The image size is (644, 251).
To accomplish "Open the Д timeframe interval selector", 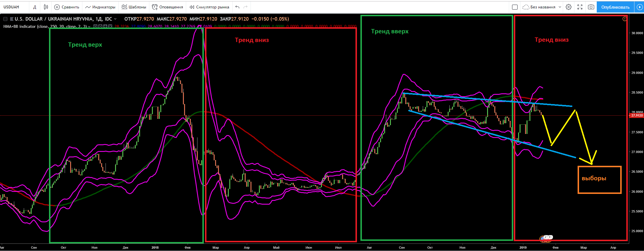I will click(x=35, y=7).
